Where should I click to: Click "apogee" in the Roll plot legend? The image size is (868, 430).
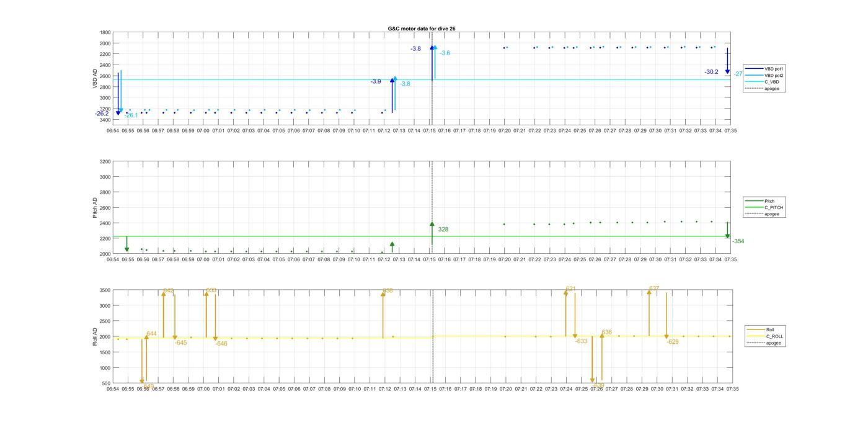point(765,343)
